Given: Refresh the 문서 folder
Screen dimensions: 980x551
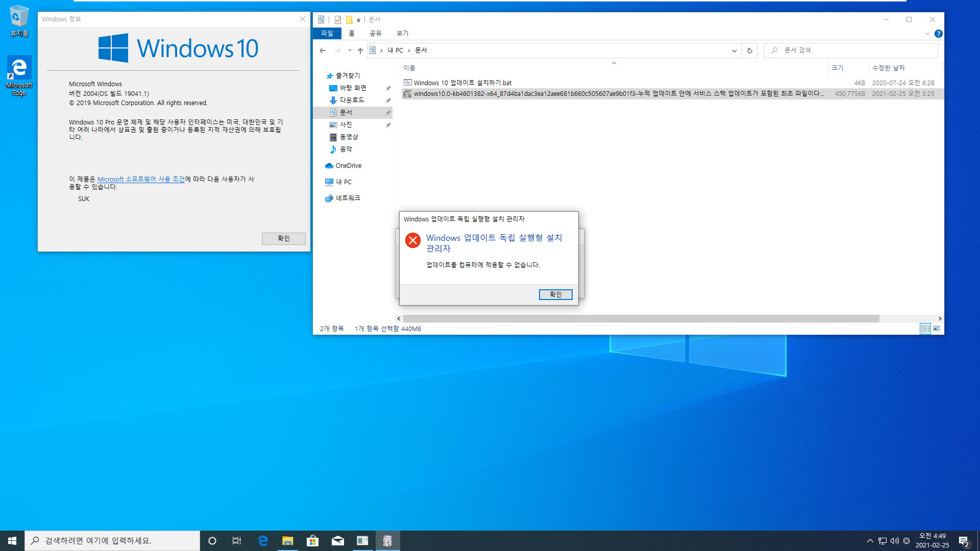Looking at the screenshot, I should (750, 51).
